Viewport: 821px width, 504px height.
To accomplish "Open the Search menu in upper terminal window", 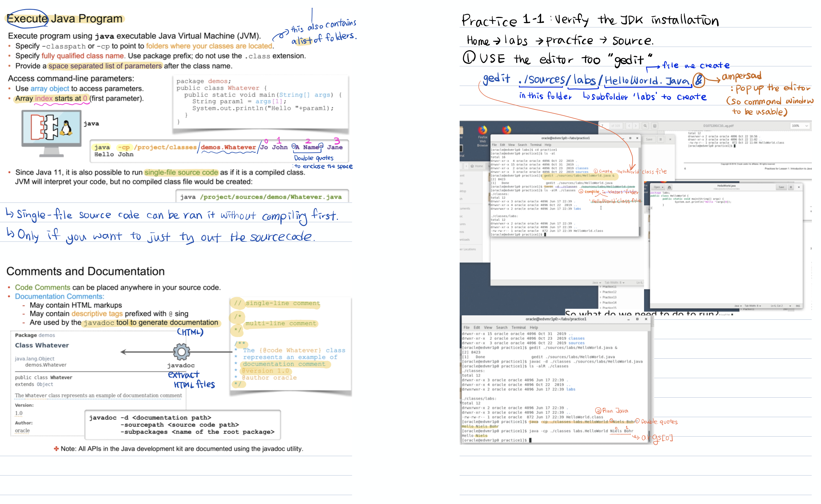I will (x=522, y=145).
